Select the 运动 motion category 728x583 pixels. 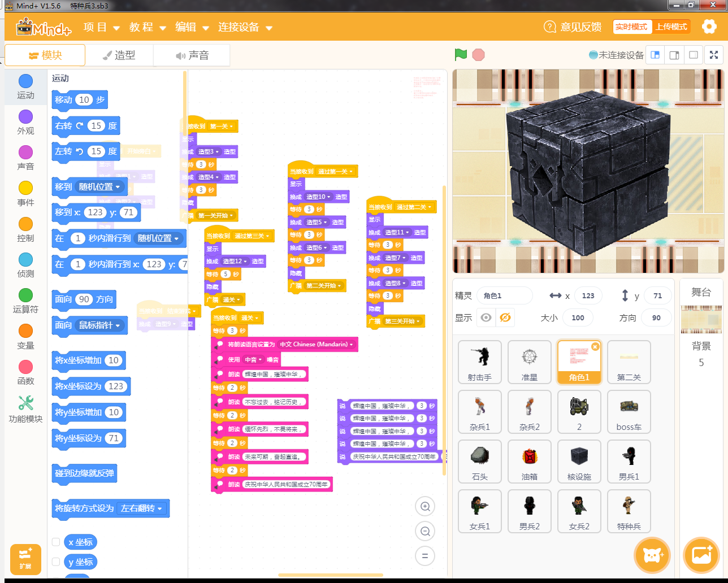[x=25, y=87]
